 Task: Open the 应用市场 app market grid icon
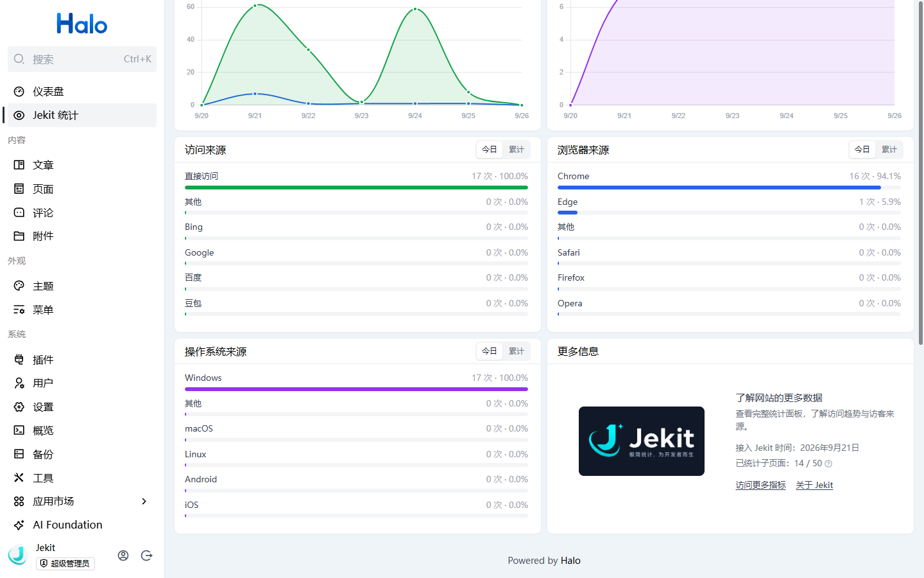(x=19, y=502)
